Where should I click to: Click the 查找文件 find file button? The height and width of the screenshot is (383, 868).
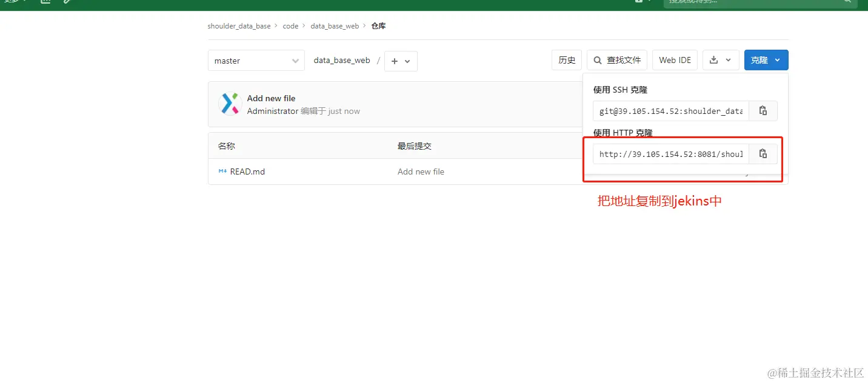click(617, 60)
